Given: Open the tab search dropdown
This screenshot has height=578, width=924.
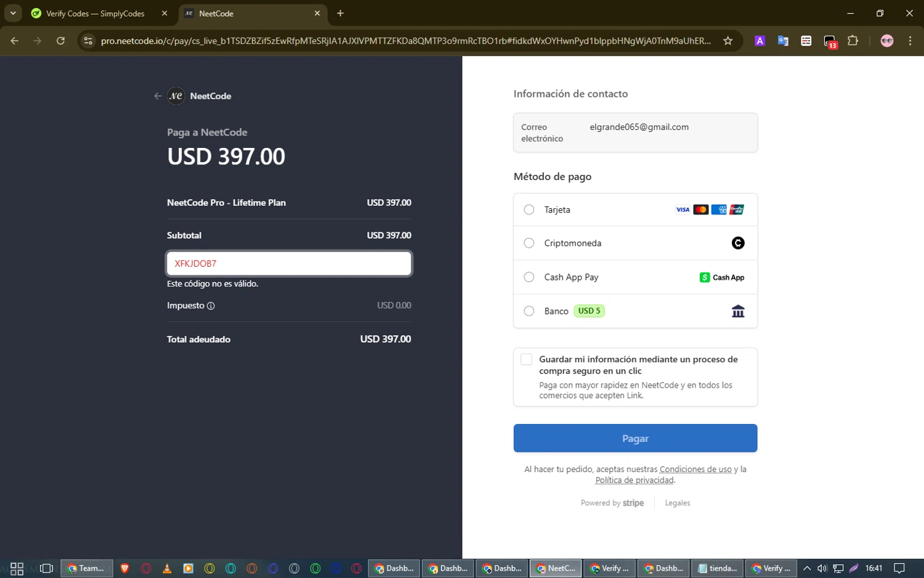Looking at the screenshot, I should (x=13, y=13).
